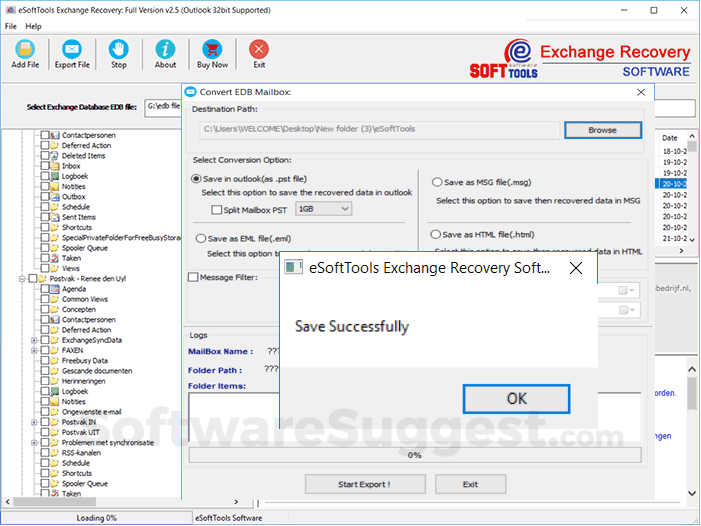Select the highlighted 20-10 date row

pos(671,184)
